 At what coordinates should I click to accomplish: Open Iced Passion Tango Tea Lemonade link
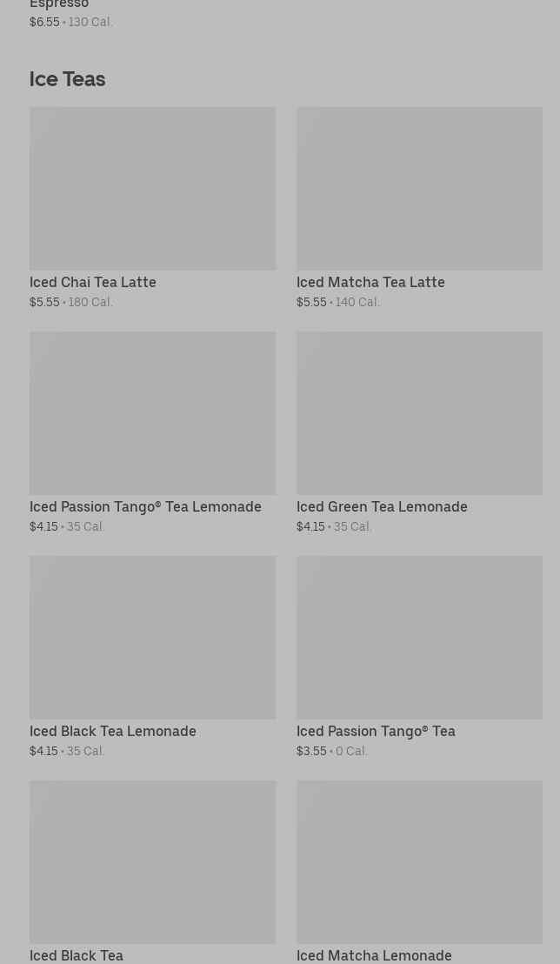coord(145,506)
